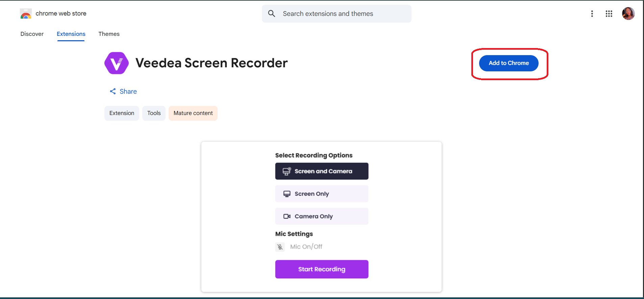Click the Mic On/Off label
The height and width of the screenshot is (299, 644).
tap(306, 247)
